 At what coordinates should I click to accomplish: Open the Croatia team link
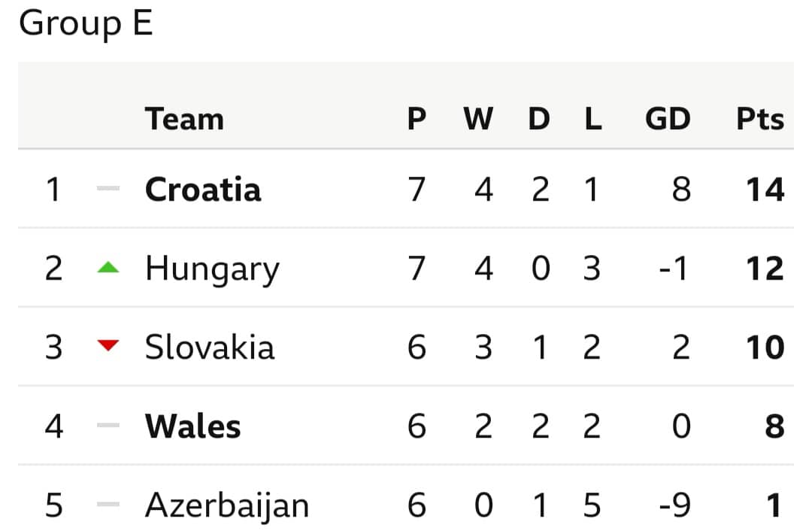[x=203, y=190]
